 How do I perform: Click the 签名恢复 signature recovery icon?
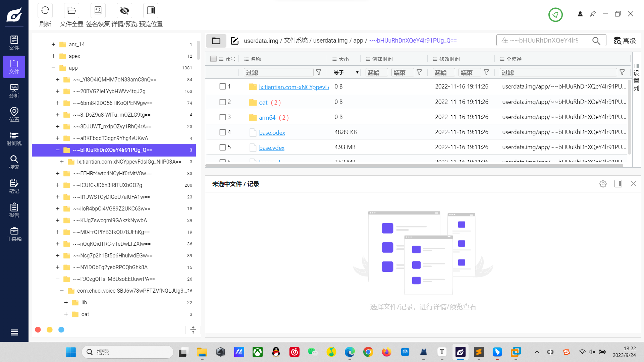(x=98, y=11)
